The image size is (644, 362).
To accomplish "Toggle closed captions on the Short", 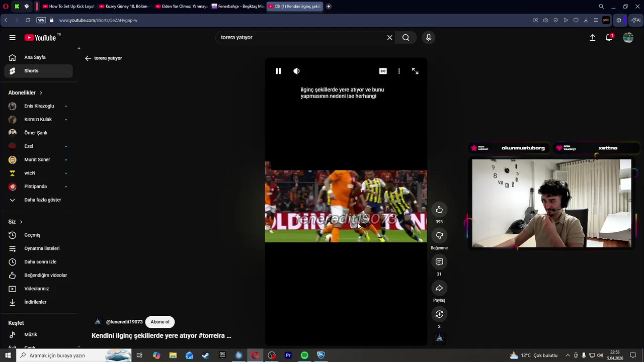I will [x=383, y=71].
